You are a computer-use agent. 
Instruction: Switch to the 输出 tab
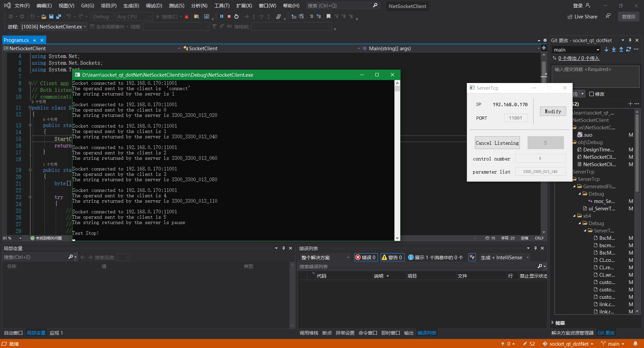click(x=409, y=333)
